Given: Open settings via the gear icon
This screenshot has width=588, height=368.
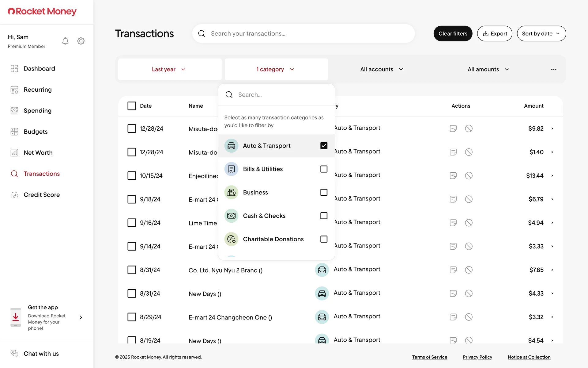Looking at the screenshot, I should point(81,41).
